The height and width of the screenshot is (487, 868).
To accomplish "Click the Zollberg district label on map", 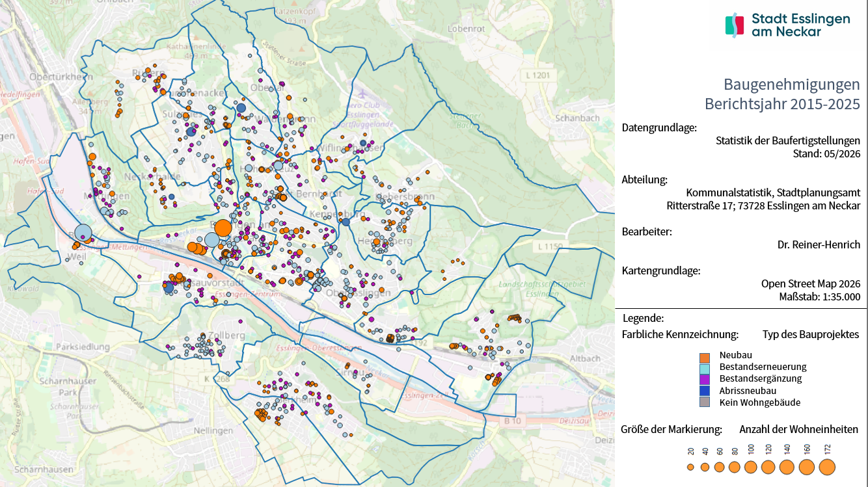I will coord(226,336).
